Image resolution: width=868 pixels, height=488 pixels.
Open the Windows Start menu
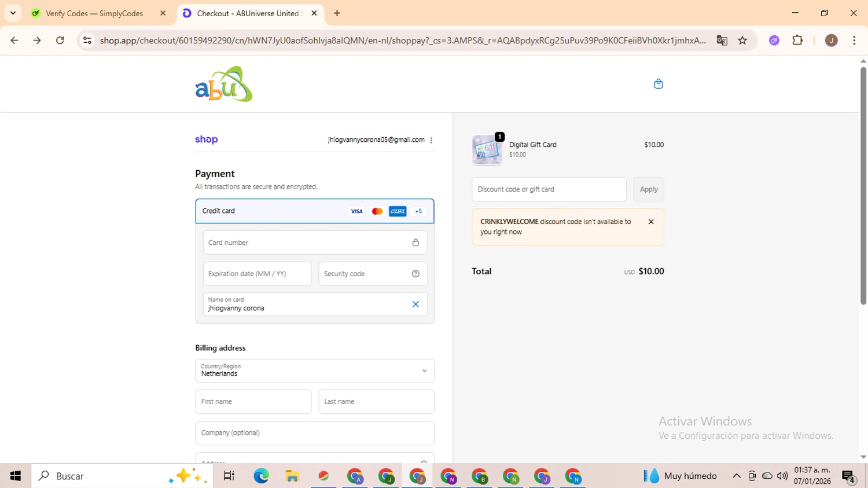(16, 476)
